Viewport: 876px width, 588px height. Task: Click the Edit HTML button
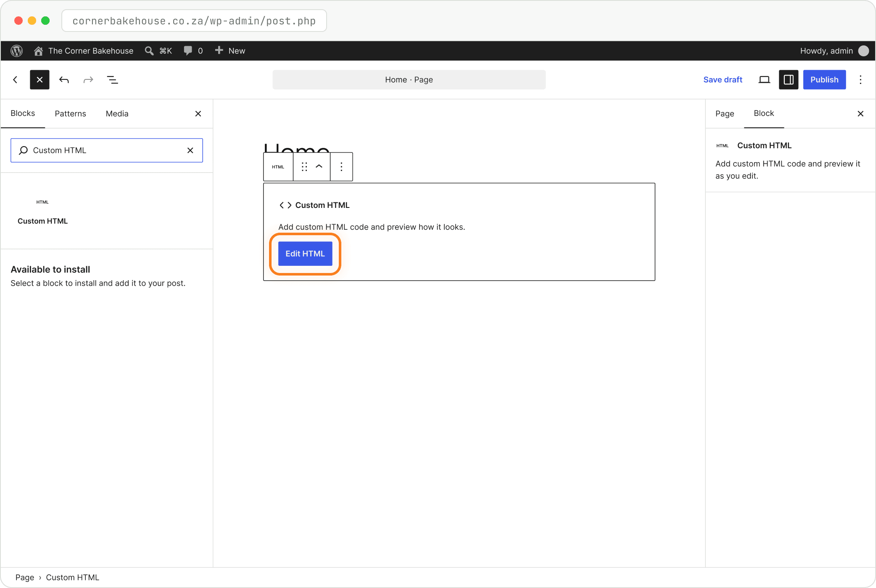click(305, 254)
